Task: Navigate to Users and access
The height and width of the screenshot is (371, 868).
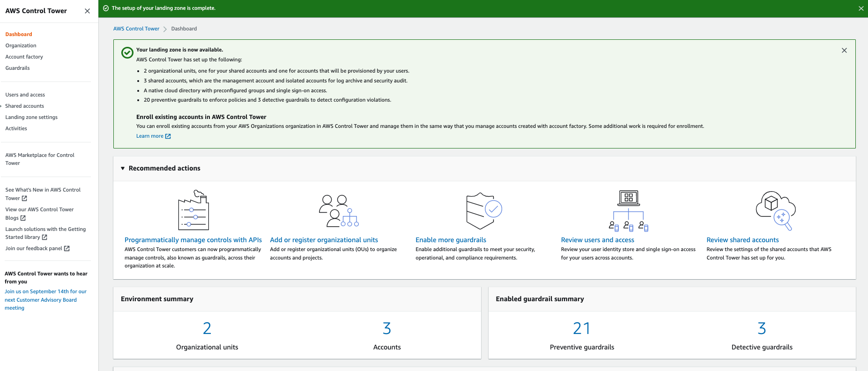Action: tap(25, 95)
